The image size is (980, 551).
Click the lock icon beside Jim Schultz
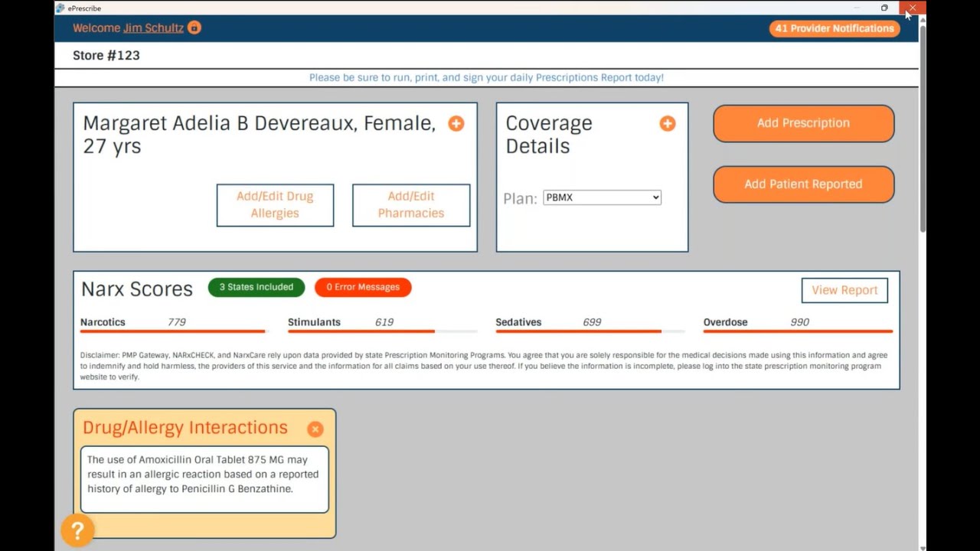point(194,28)
